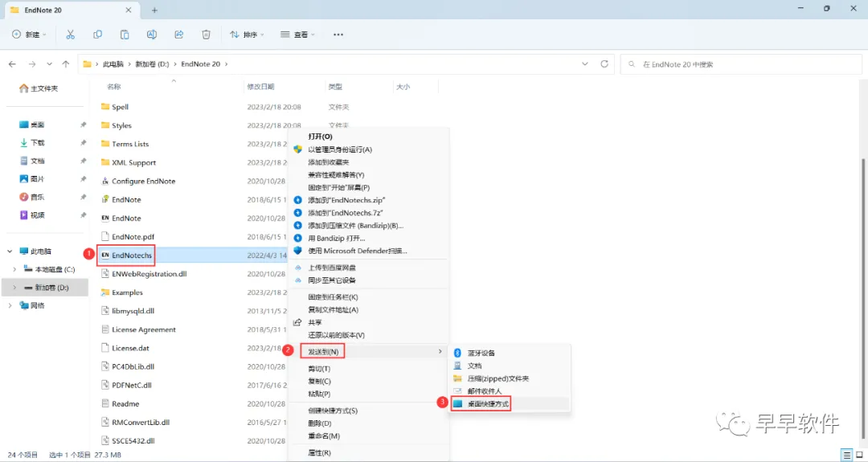
Task: Click the Share icon in toolbar
Action: [178, 35]
